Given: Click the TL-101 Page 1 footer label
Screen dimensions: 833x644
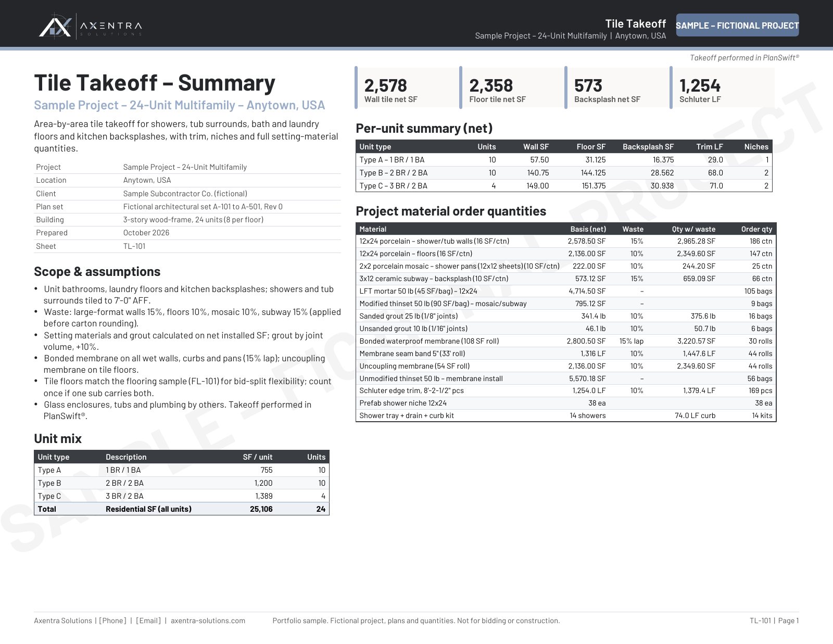Looking at the screenshot, I should pyautogui.click(x=774, y=621).
